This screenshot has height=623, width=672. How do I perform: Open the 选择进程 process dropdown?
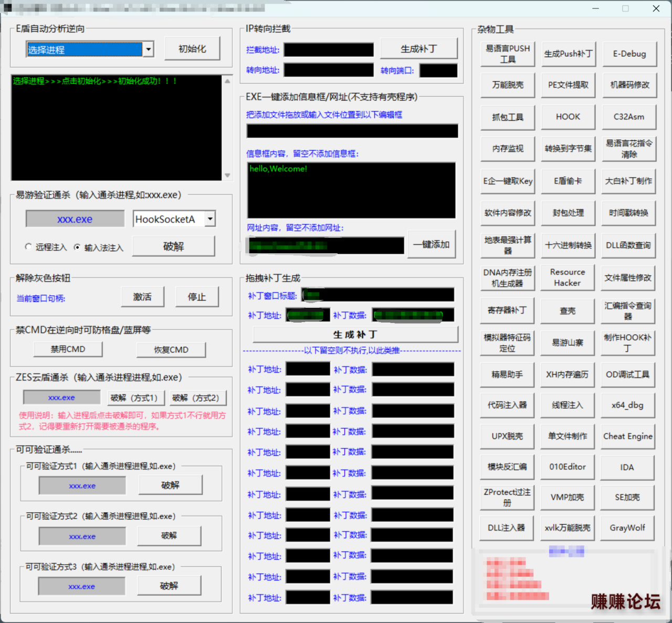coord(149,49)
